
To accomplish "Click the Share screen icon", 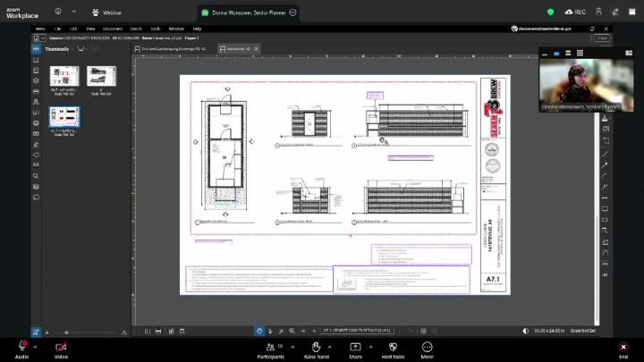I will click(x=355, y=347).
